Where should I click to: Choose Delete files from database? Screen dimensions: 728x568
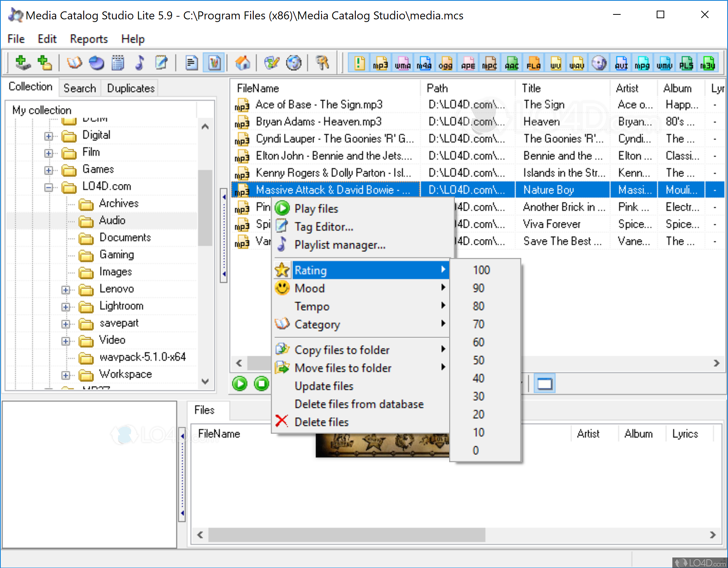(x=359, y=404)
